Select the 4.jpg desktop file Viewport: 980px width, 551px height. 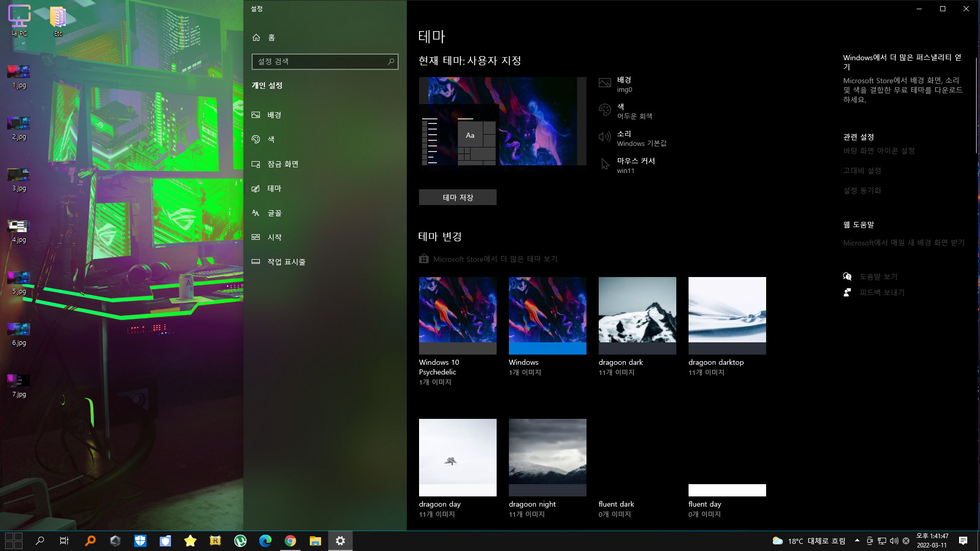[x=19, y=231]
